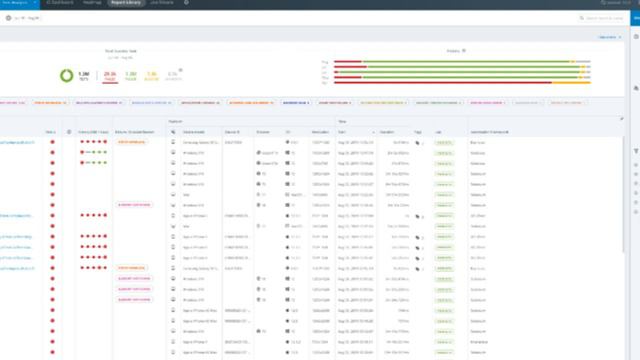Click the filter funnel icon in right sidebar
This screenshot has height=360, width=640.
pos(636,151)
